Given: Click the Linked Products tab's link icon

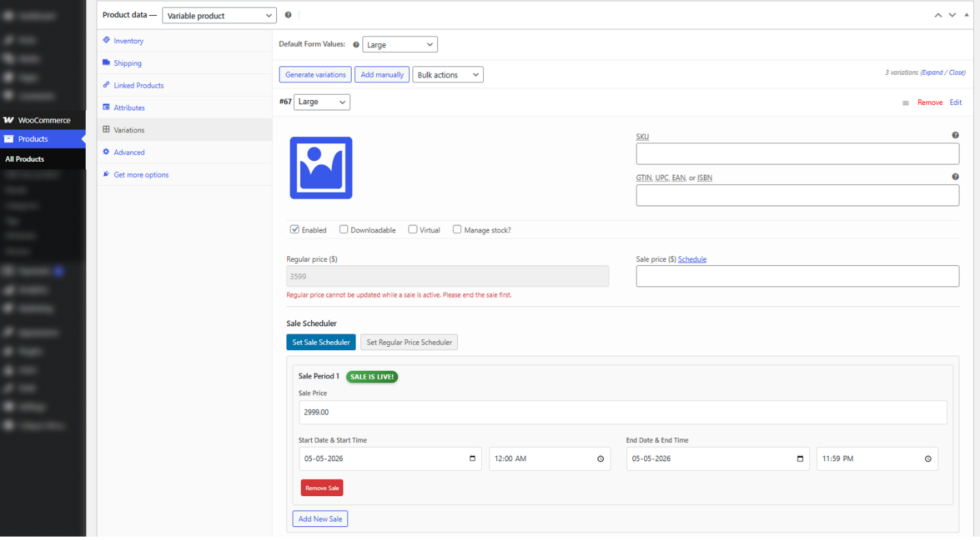Looking at the screenshot, I should (x=106, y=85).
